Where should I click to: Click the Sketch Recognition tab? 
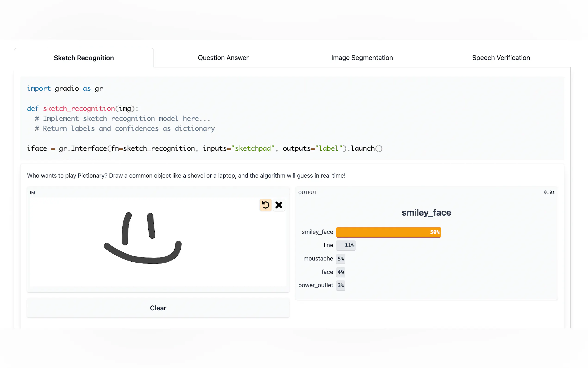click(84, 58)
